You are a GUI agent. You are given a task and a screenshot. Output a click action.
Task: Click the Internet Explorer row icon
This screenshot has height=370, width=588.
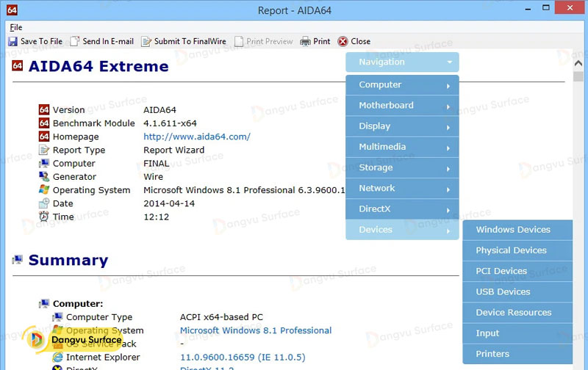pyautogui.click(x=57, y=357)
